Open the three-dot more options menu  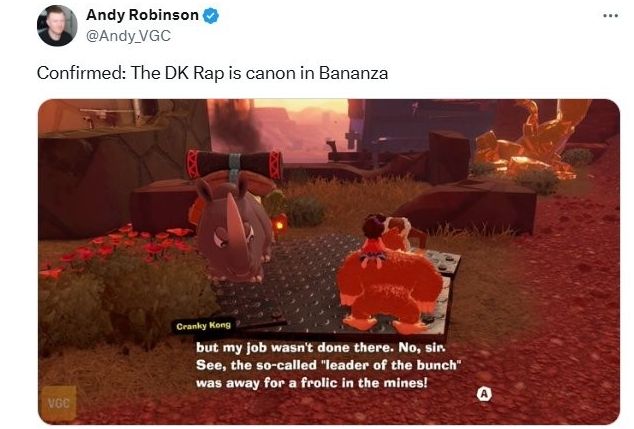(x=610, y=16)
